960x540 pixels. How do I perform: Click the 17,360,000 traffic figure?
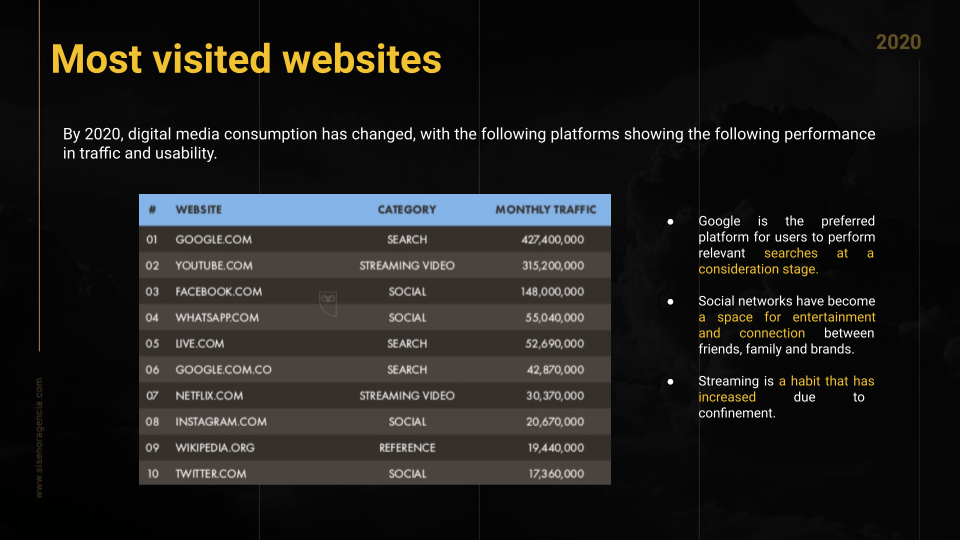click(556, 474)
